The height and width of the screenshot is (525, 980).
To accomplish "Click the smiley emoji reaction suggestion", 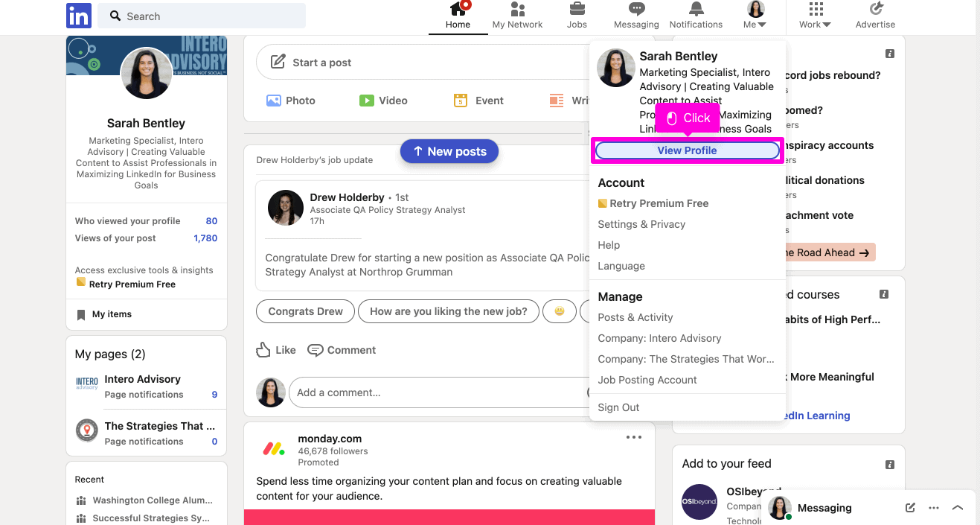I will [x=560, y=311].
